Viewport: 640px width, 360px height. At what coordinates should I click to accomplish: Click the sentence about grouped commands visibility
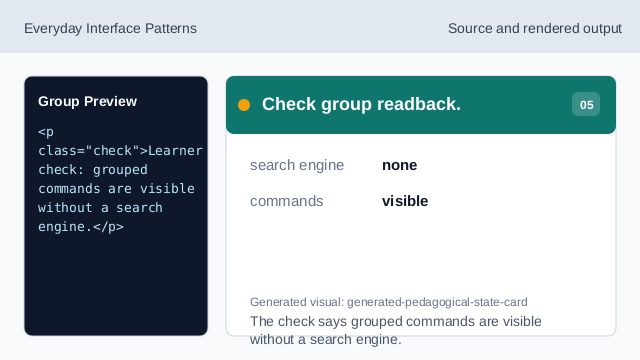[396, 330]
